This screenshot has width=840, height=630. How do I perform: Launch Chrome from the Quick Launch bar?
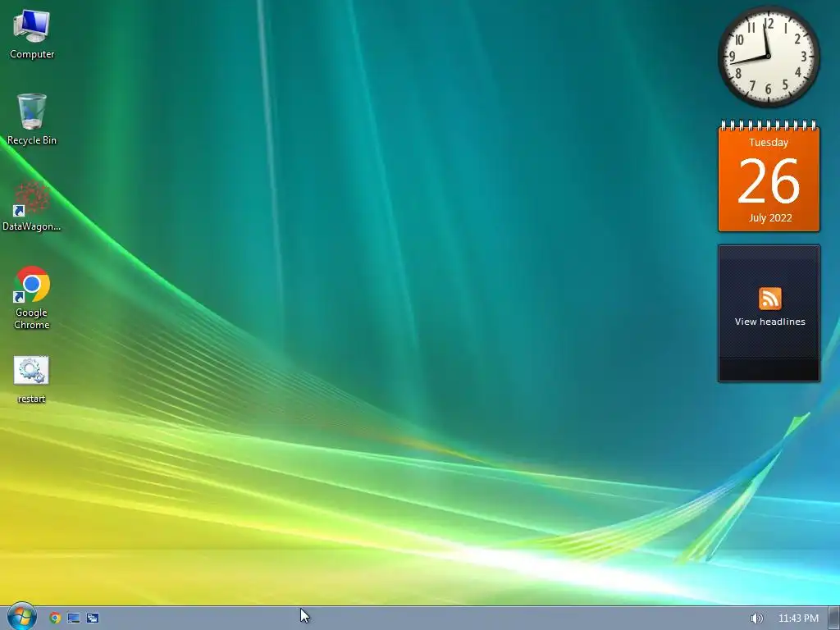[55, 618]
